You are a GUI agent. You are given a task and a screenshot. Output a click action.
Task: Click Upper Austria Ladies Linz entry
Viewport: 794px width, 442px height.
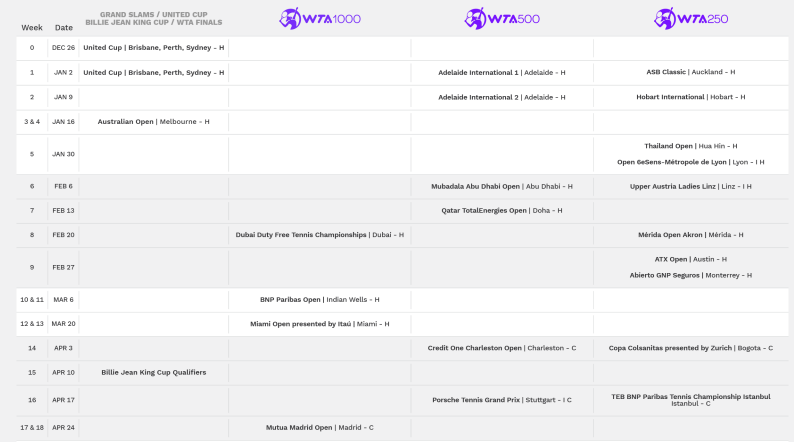pyautogui.click(x=691, y=186)
